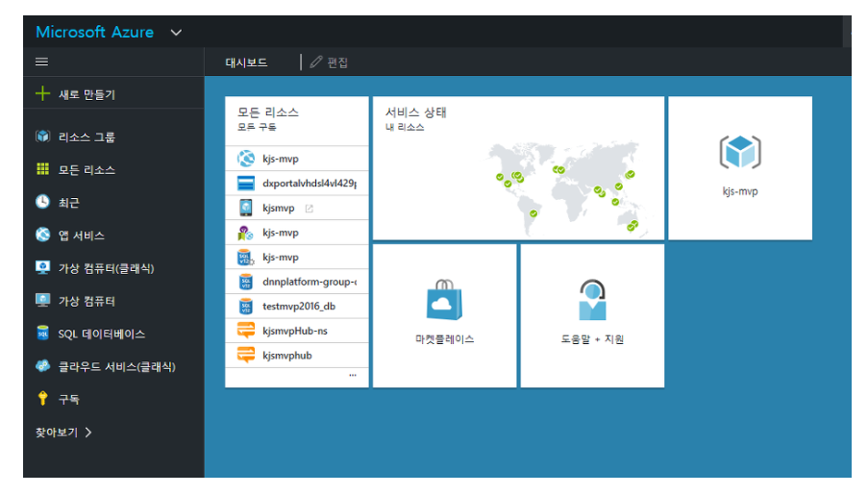Image resolution: width=868 pixels, height=495 pixels.
Task: Click the storage icon beside dxportalvhdsl4vl429
Action: coord(246,184)
